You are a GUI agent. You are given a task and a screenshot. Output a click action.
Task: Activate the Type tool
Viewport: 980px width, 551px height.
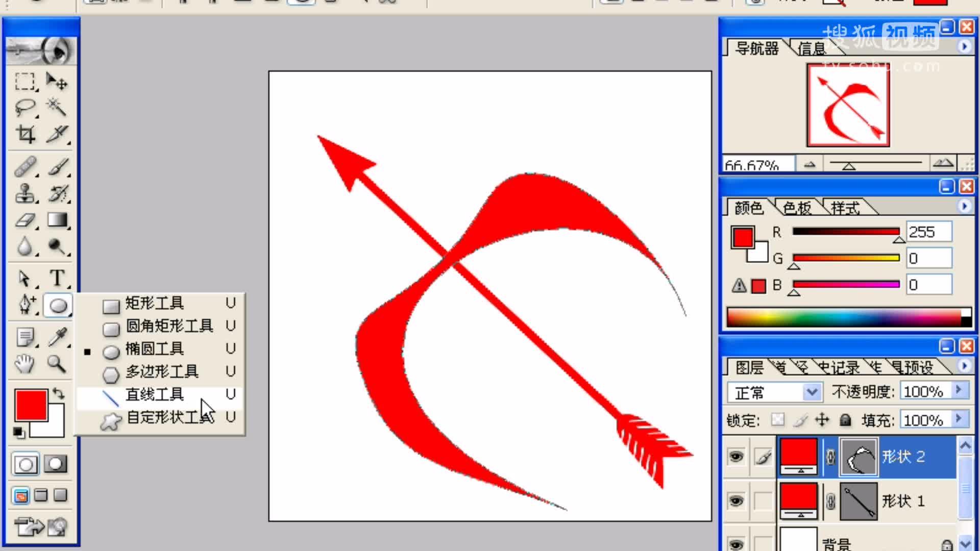pos(58,279)
